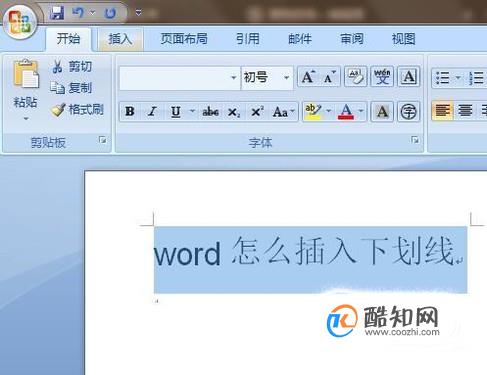This screenshot has width=487, height=375.
Task: Open the font size 初号 dropdown
Action: (286, 78)
